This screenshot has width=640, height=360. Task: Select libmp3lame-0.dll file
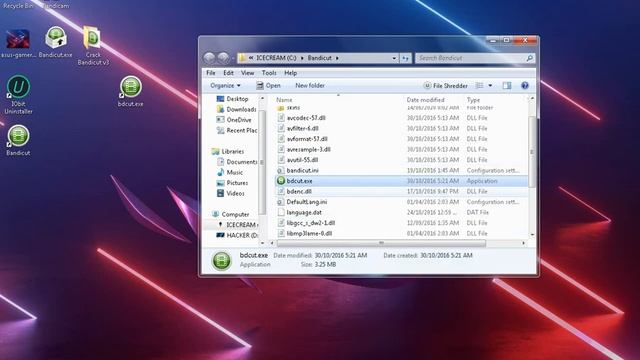coord(309,233)
